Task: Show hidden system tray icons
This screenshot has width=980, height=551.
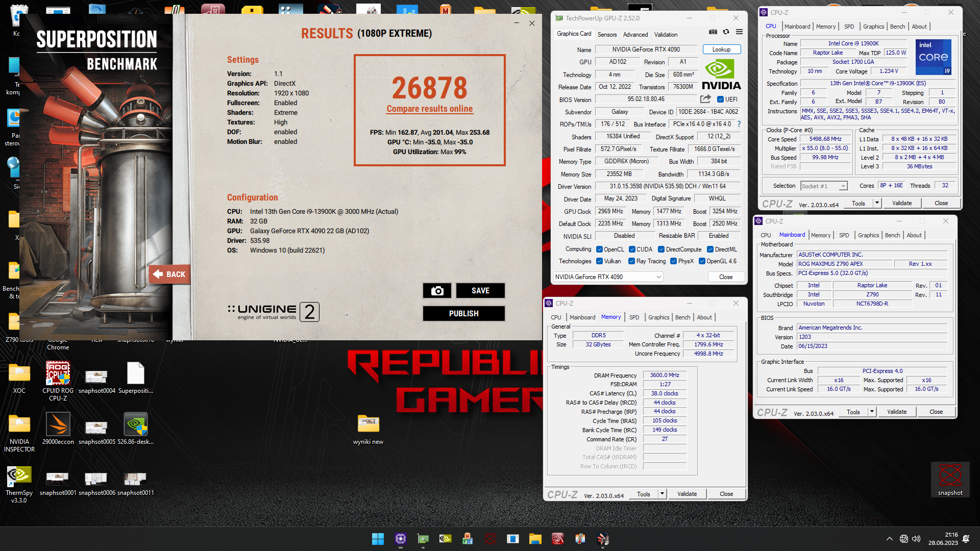Action: pyautogui.click(x=890, y=539)
